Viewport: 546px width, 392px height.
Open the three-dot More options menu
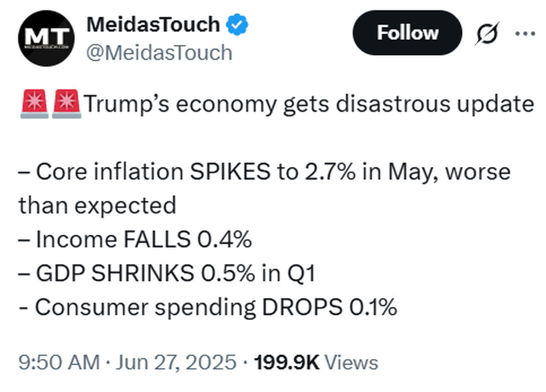[x=525, y=34]
